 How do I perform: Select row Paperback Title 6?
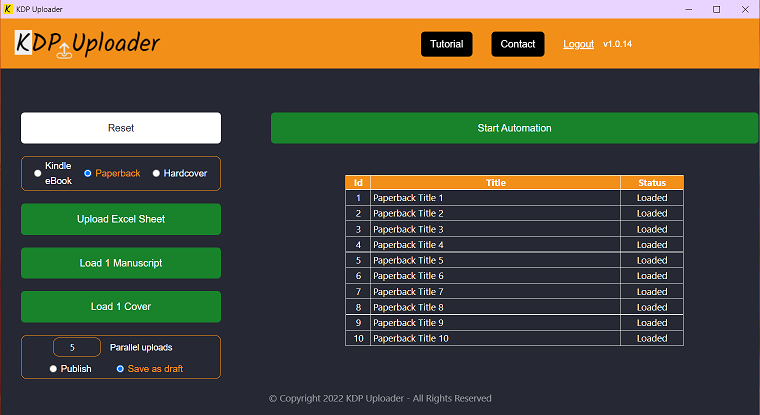pos(514,276)
